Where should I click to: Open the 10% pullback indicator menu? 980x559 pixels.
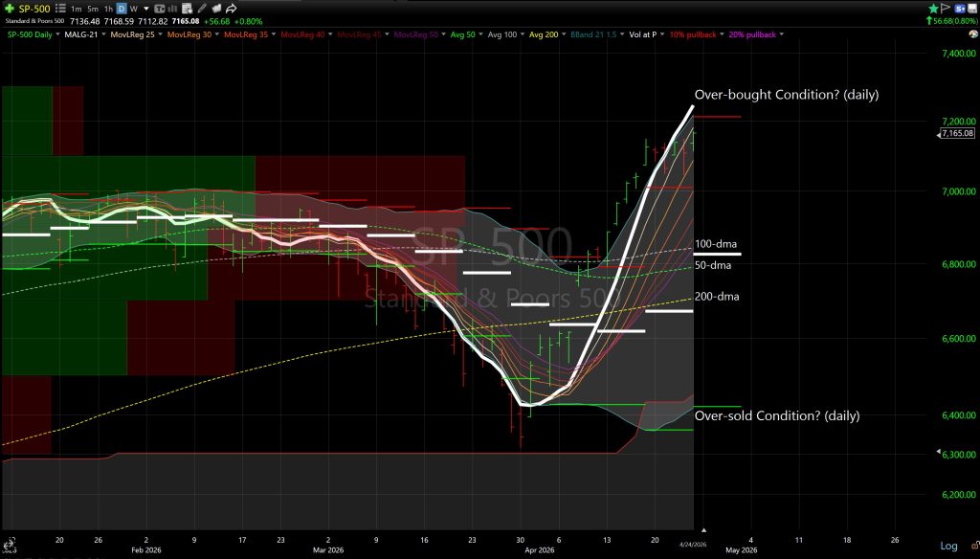[722, 34]
